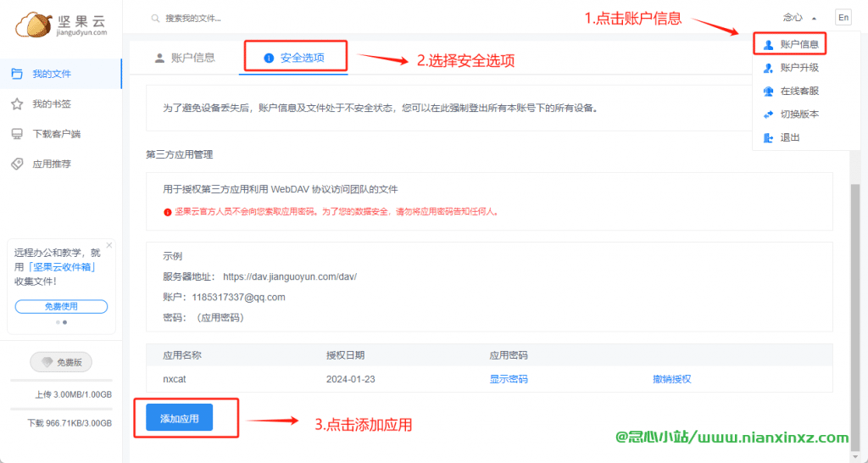868x463 pixels.
Task: Click the person icon beside 账户信息 tab
Action: 160,59
